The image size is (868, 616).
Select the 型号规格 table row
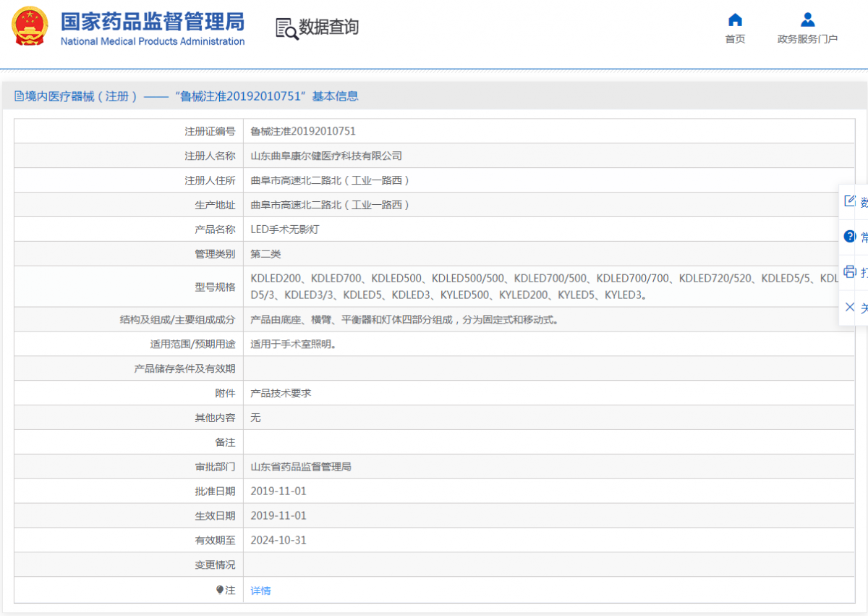(434, 286)
